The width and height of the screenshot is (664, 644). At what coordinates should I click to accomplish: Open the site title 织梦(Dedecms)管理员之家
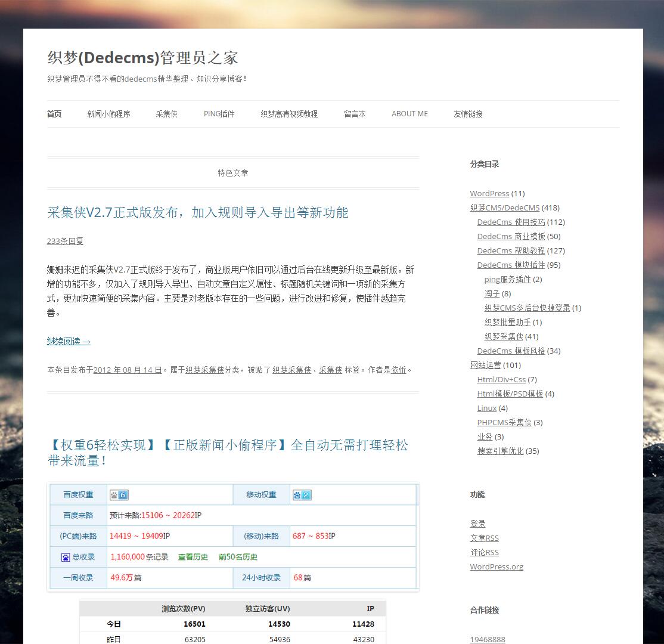(142, 58)
